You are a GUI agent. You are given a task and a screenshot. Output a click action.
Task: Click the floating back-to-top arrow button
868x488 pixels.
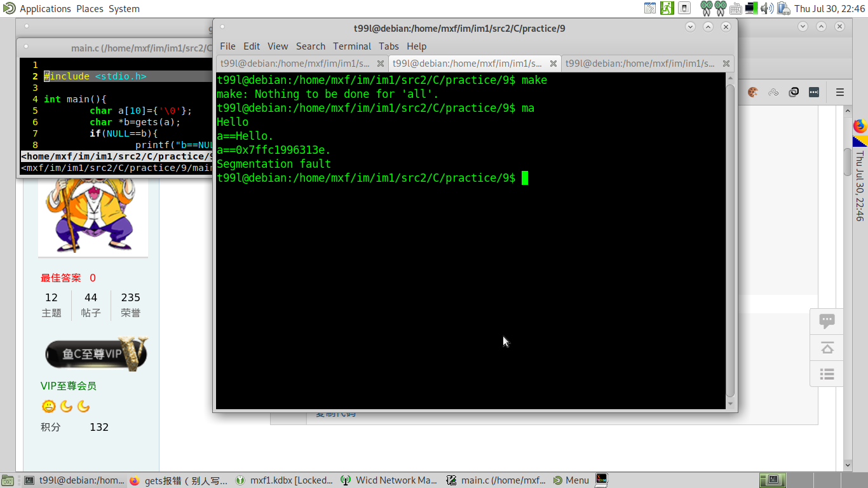click(x=827, y=348)
